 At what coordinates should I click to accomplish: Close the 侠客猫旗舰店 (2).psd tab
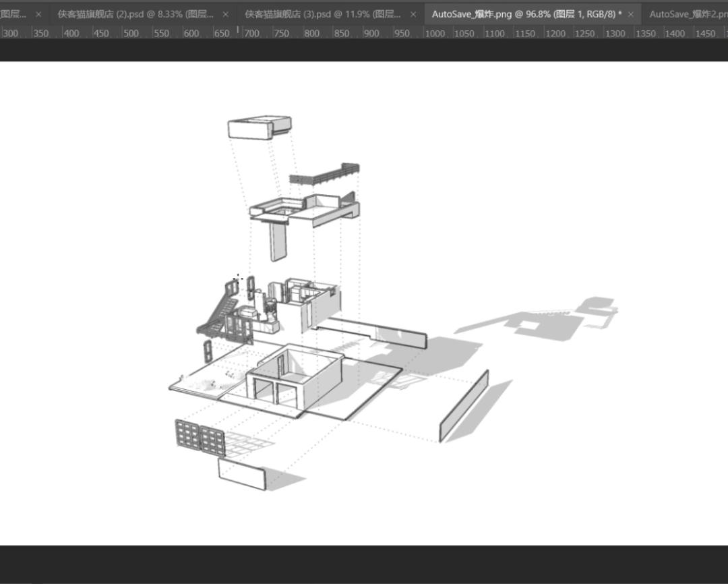pyautogui.click(x=225, y=14)
